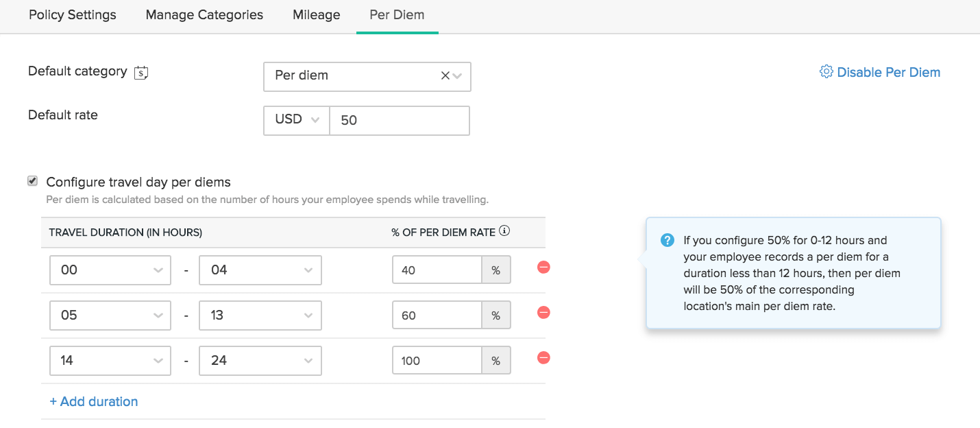Image resolution: width=980 pixels, height=428 pixels.
Task: Remove the 00 - 04 duration row
Action: coord(543,267)
